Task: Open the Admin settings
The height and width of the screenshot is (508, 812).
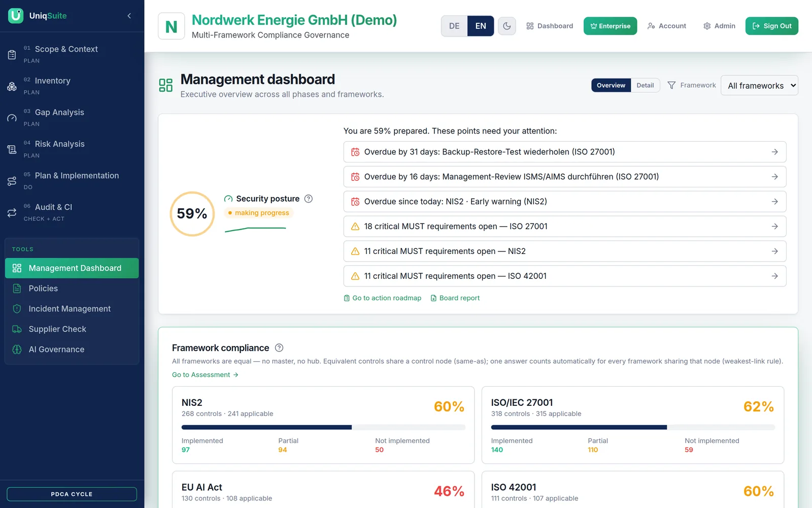Action: pyautogui.click(x=719, y=26)
